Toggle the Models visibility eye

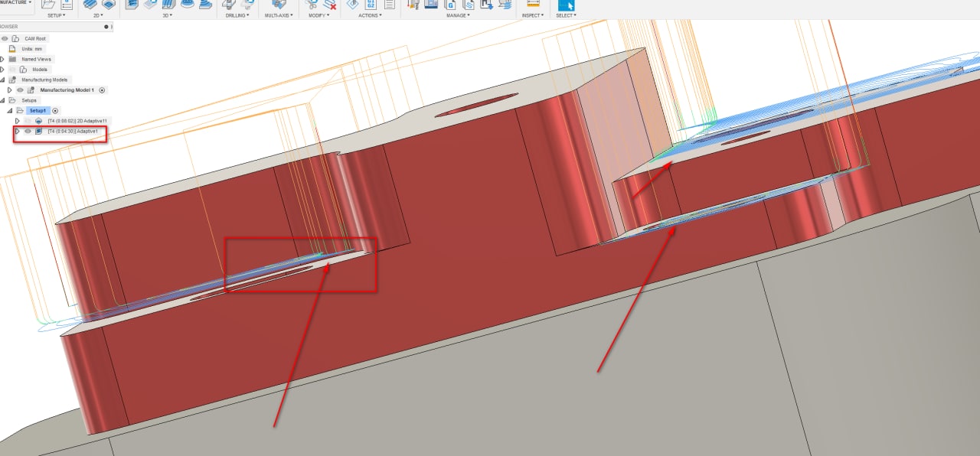[x=13, y=70]
